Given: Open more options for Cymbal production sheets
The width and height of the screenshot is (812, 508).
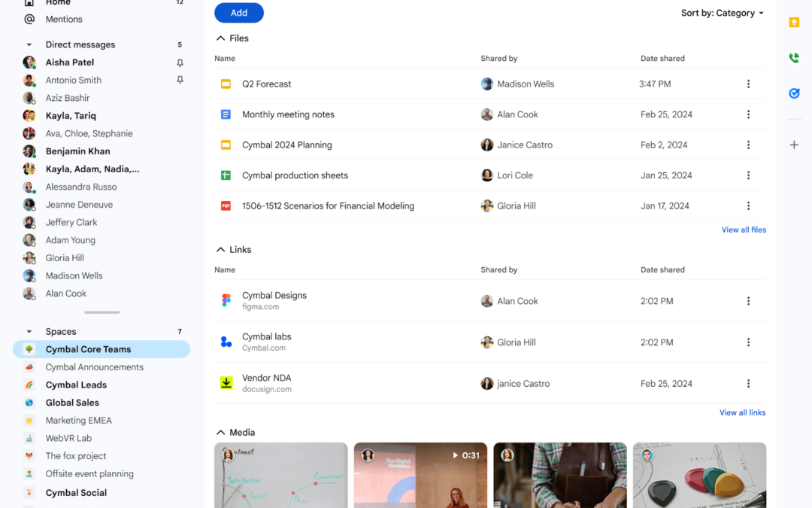Looking at the screenshot, I should pyautogui.click(x=748, y=175).
